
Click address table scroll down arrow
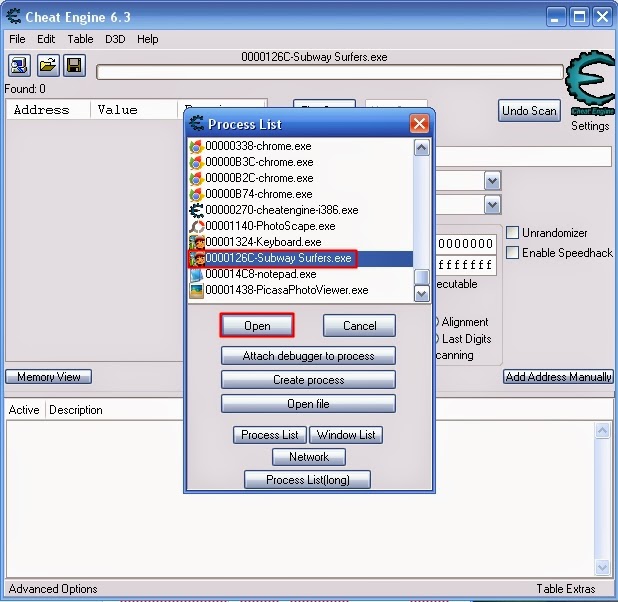(602, 567)
